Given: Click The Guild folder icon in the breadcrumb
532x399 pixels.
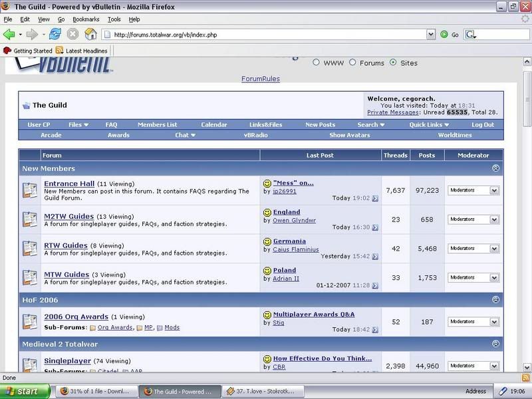Looking at the screenshot, I should pos(26,106).
